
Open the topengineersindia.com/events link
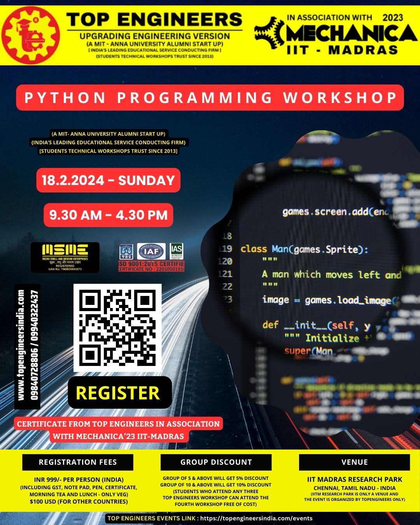click(x=257, y=518)
